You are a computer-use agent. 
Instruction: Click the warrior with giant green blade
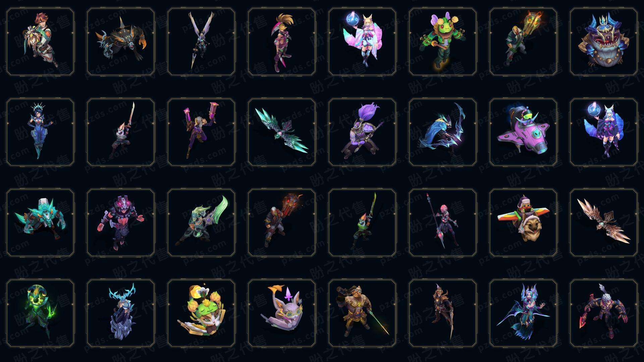(x=201, y=223)
